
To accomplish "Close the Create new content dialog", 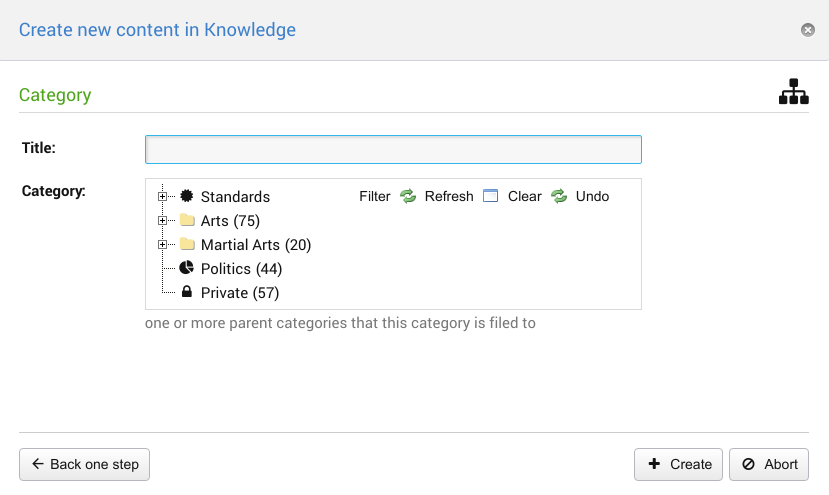I will [808, 30].
